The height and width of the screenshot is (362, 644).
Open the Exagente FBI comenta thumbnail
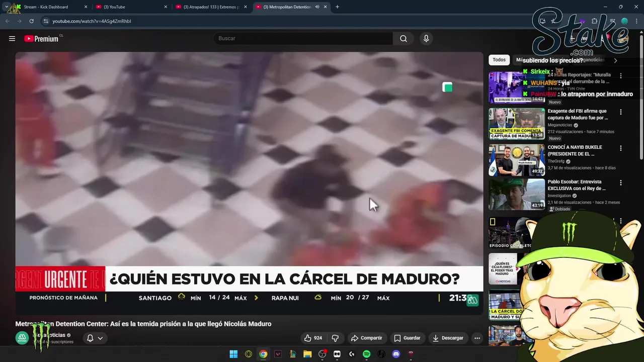(x=517, y=124)
